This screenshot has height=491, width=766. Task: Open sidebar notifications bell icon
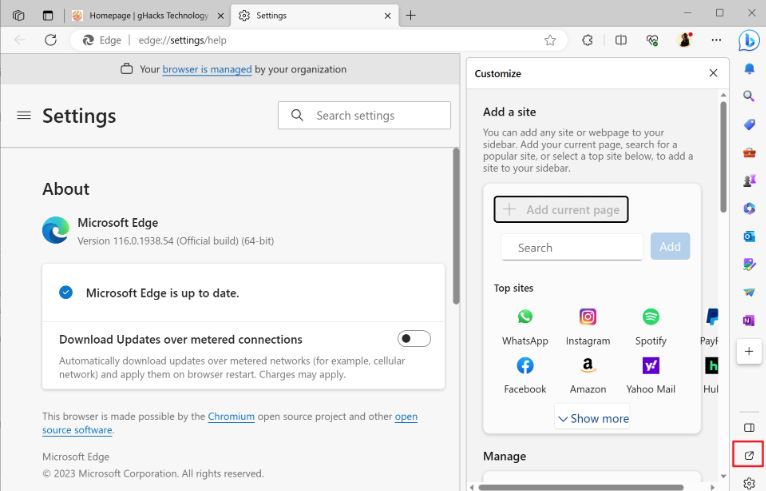(749, 69)
